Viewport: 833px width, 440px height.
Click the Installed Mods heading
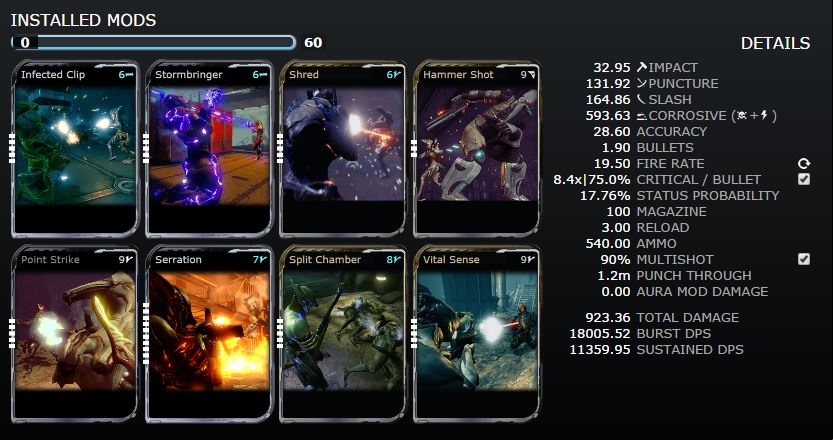coord(83,20)
